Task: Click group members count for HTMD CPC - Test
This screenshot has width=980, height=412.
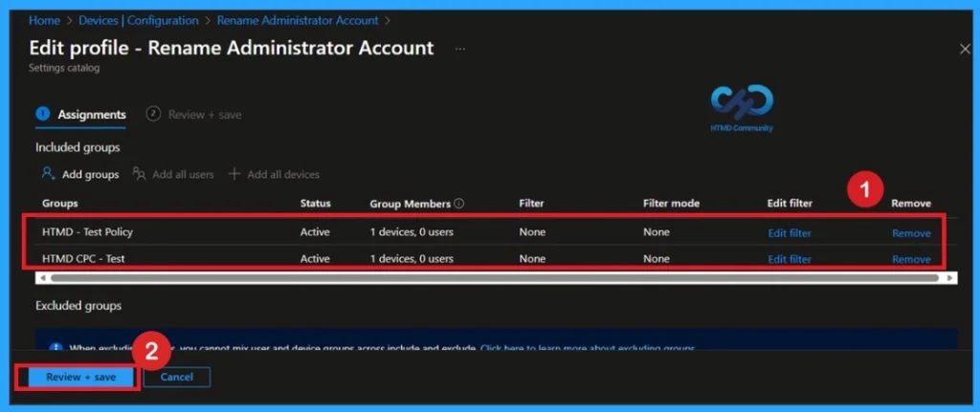Action: click(412, 258)
